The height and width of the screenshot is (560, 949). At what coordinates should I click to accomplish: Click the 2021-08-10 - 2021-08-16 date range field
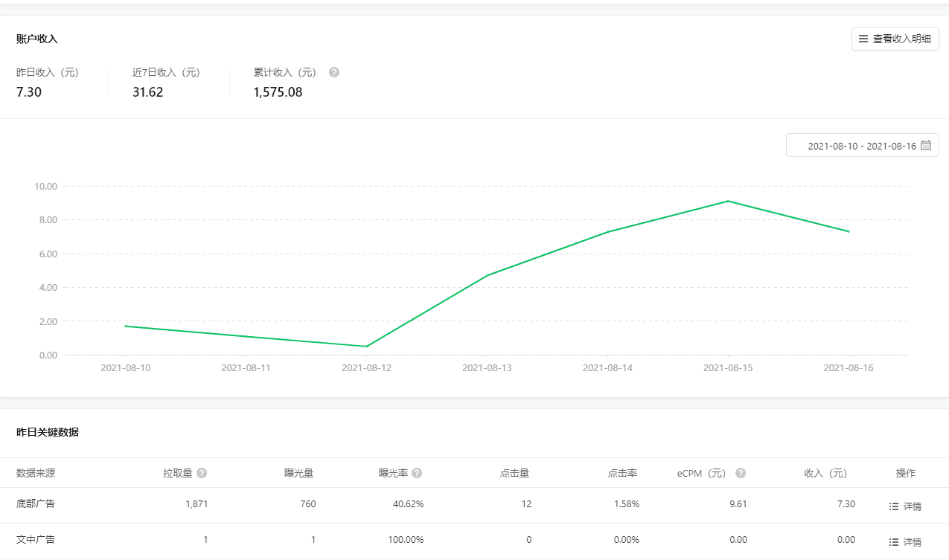861,146
